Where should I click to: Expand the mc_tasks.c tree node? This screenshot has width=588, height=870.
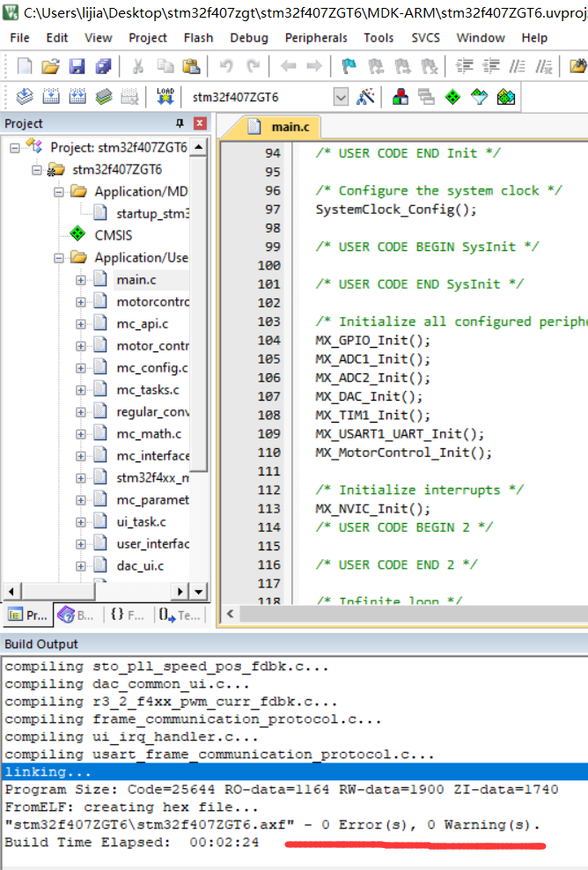[x=81, y=390]
